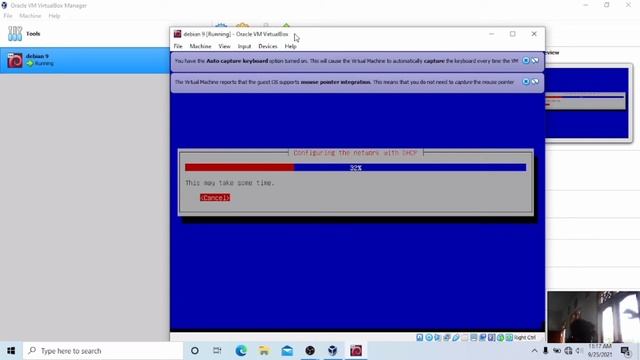Open network status icon in system tray
This screenshot has width=640, height=360.
point(568,351)
